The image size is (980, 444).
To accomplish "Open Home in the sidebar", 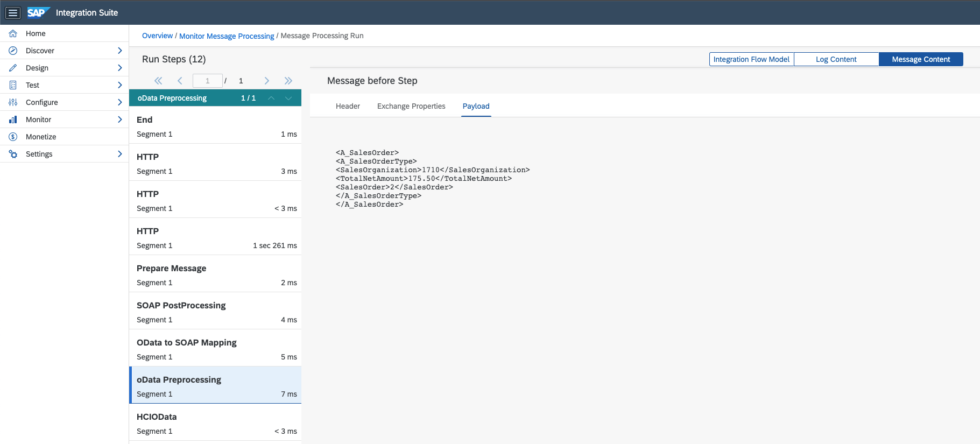I will point(65,33).
